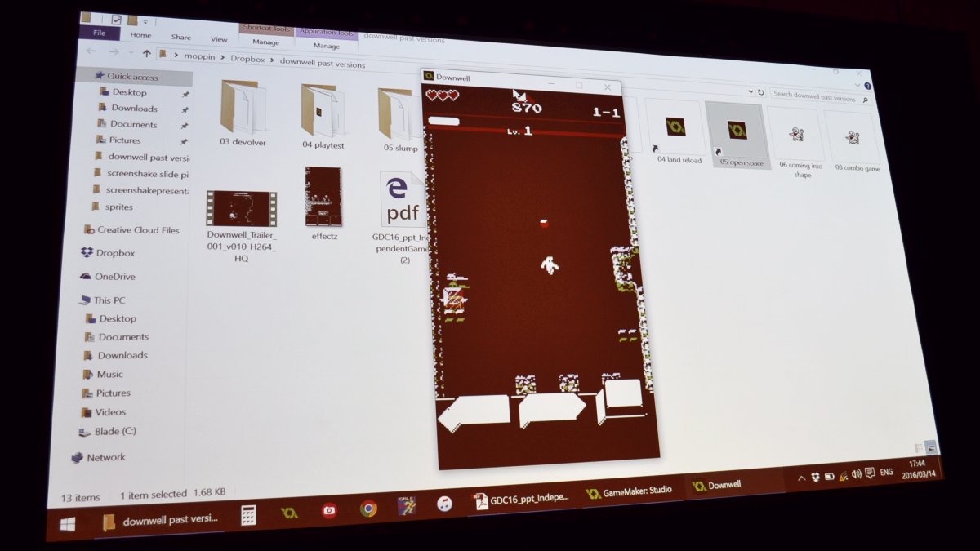
Task: Open the 03 devolver folder
Action: click(242, 114)
